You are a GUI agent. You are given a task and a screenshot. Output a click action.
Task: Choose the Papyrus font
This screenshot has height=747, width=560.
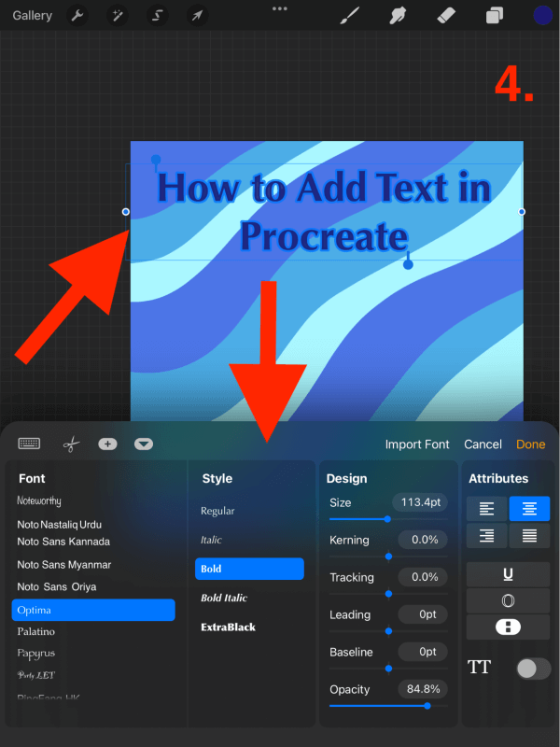36,653
